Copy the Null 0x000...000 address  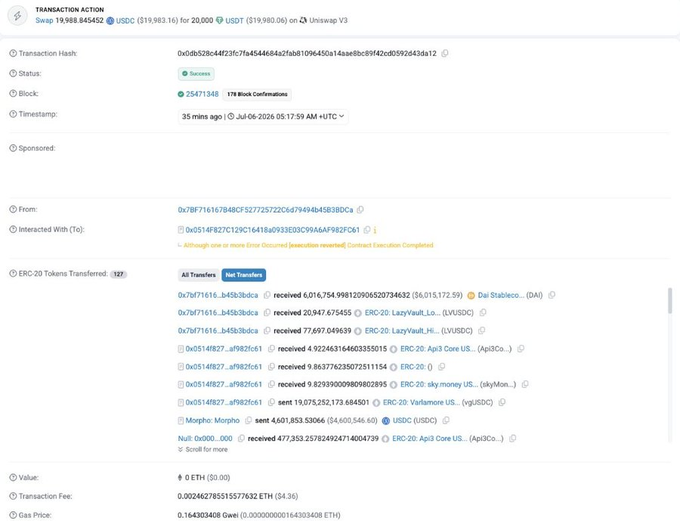click(241, 439)
